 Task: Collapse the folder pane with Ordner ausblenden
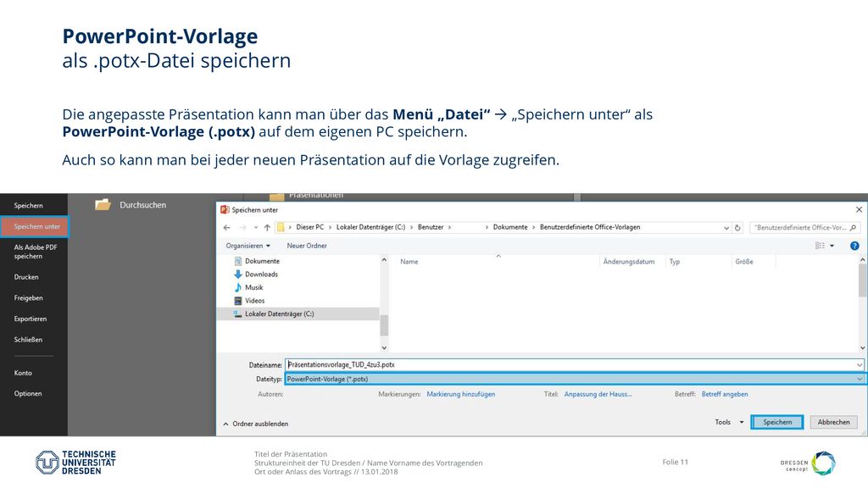click(x=256, y=424)
